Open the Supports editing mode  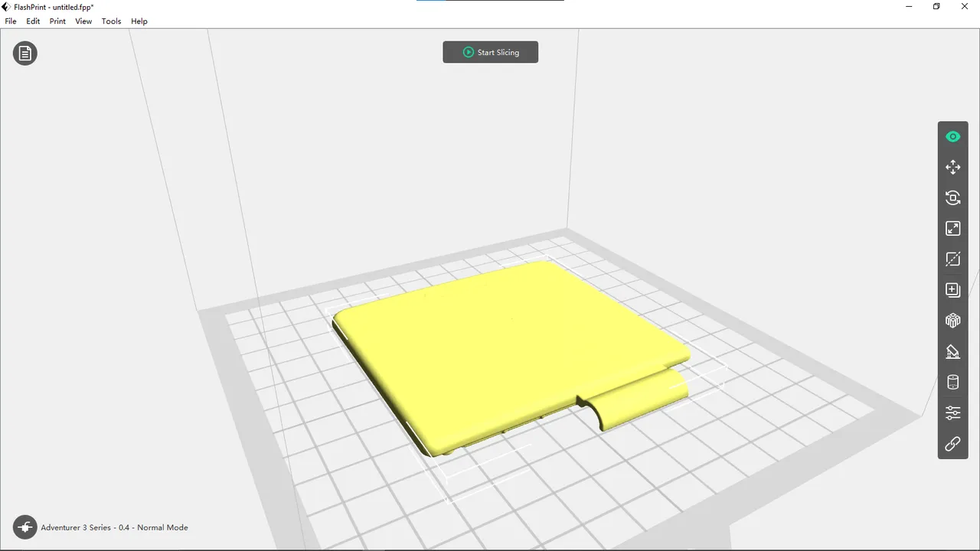point(952,351)
